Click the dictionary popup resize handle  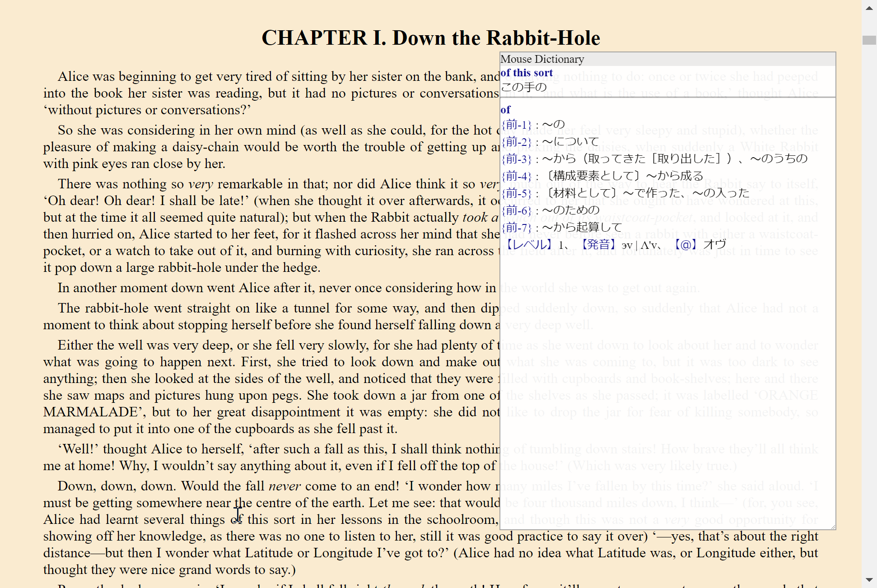coord(833,527)
